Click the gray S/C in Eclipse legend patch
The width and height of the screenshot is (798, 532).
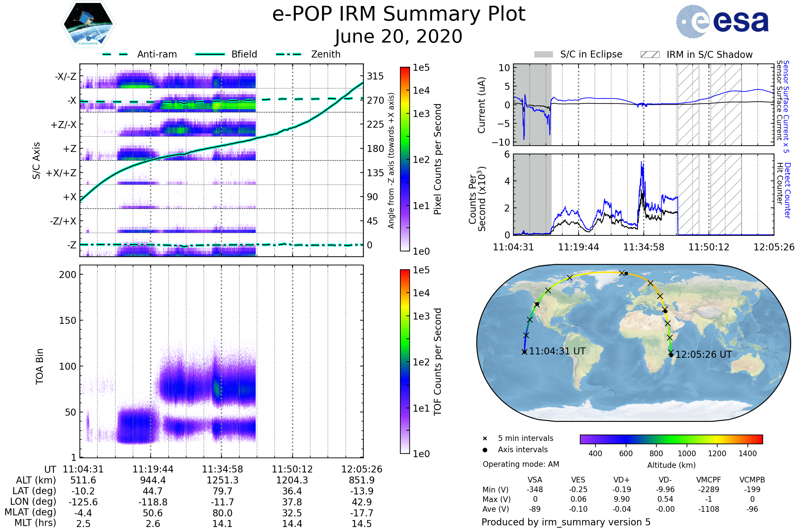544,55
